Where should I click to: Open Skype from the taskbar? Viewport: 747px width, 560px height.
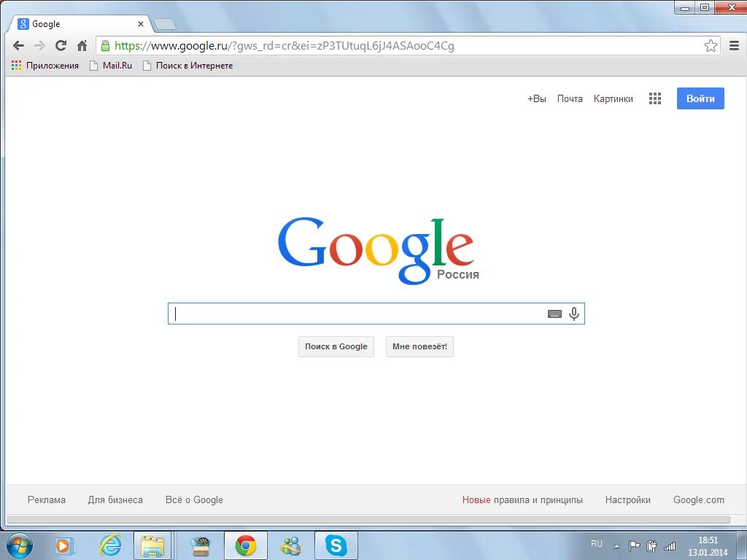[336, 545]
